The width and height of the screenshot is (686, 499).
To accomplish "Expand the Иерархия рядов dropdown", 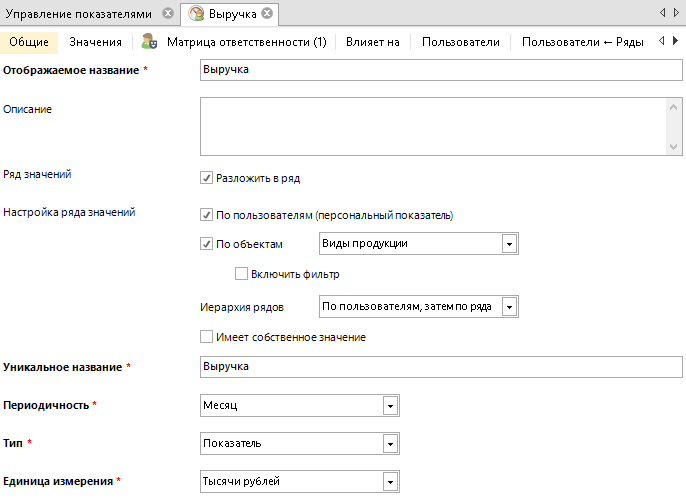I will pyautogui.click(x=508, y=306).
